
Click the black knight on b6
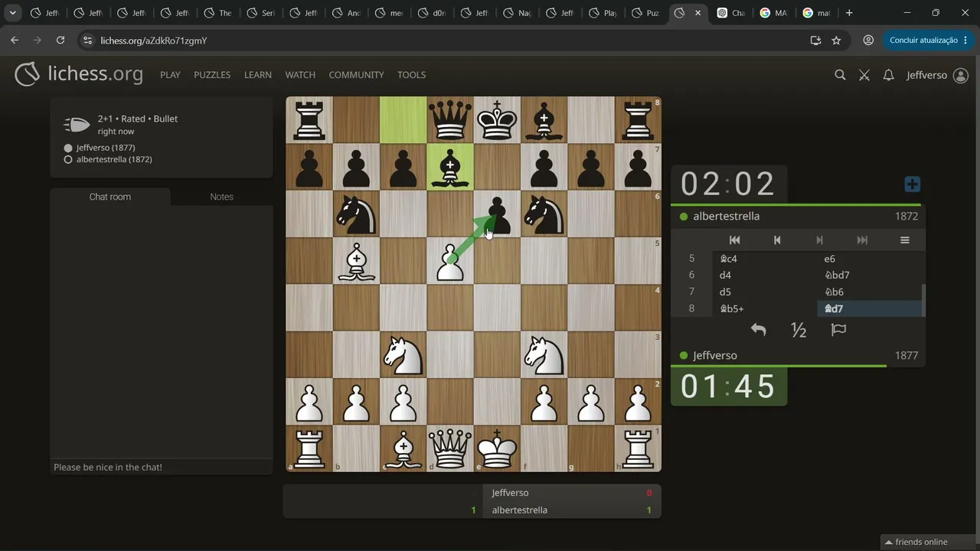click(356, 214)
